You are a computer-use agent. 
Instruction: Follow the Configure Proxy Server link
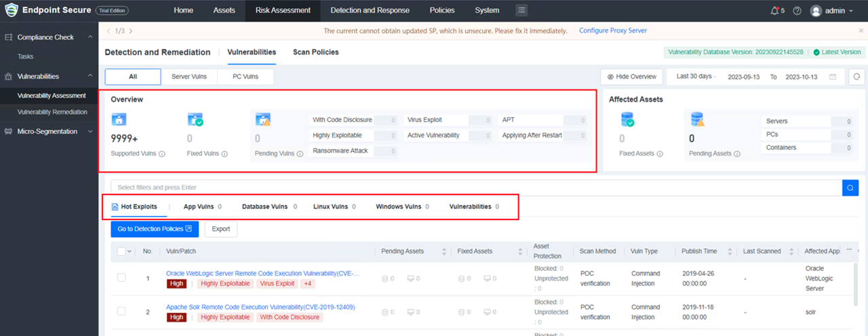[x=612, y=31]
